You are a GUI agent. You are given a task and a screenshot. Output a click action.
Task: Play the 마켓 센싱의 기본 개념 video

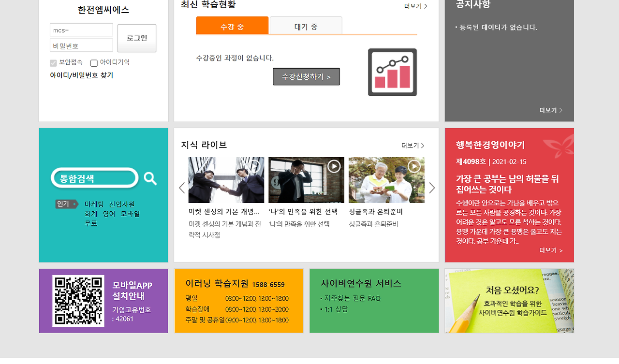(x=254, y=167)
